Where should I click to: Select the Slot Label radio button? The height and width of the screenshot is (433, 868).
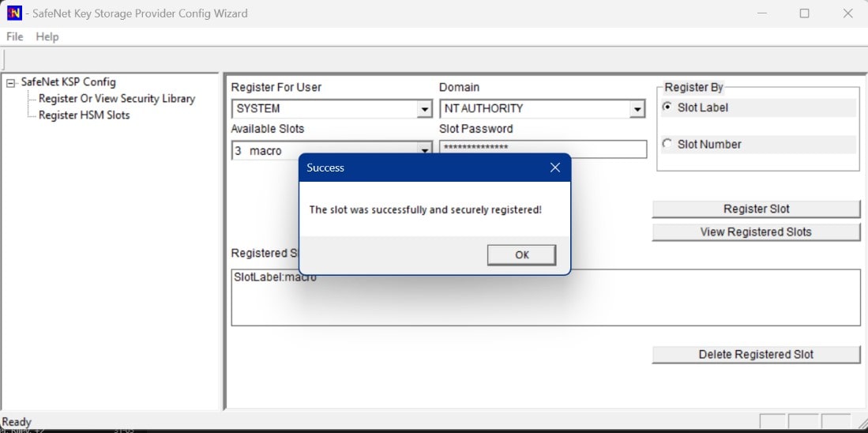[667, 107]
